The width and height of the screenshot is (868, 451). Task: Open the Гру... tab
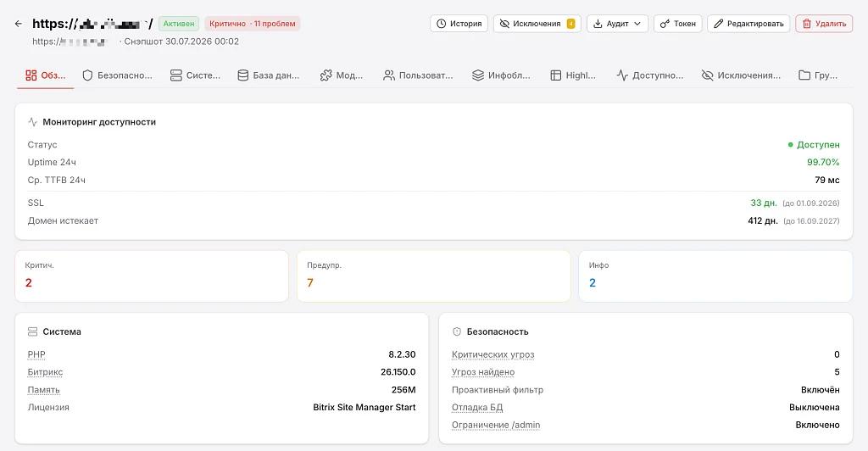(x=818, y=75)
